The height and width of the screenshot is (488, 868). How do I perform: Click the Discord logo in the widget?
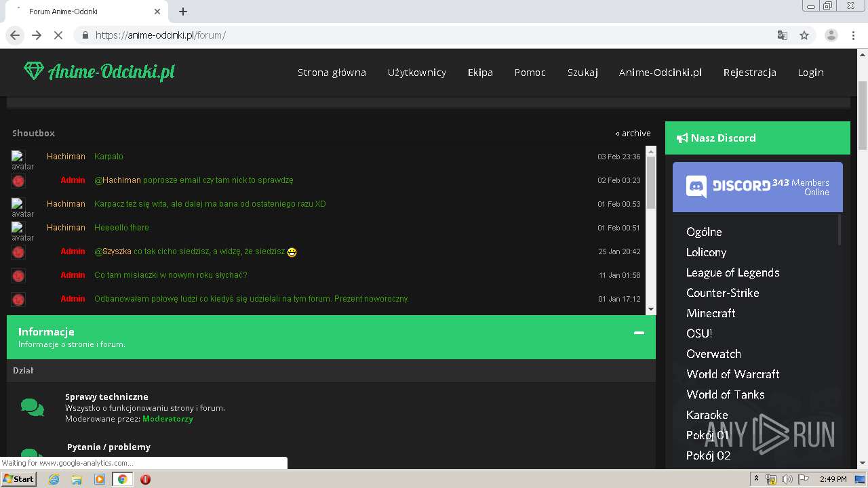(728, 186)
